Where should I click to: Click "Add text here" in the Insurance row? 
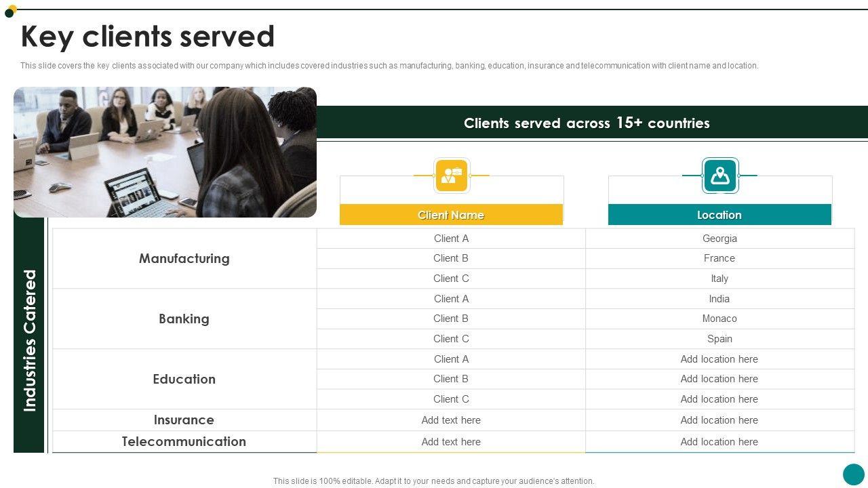tap(451, 420)
